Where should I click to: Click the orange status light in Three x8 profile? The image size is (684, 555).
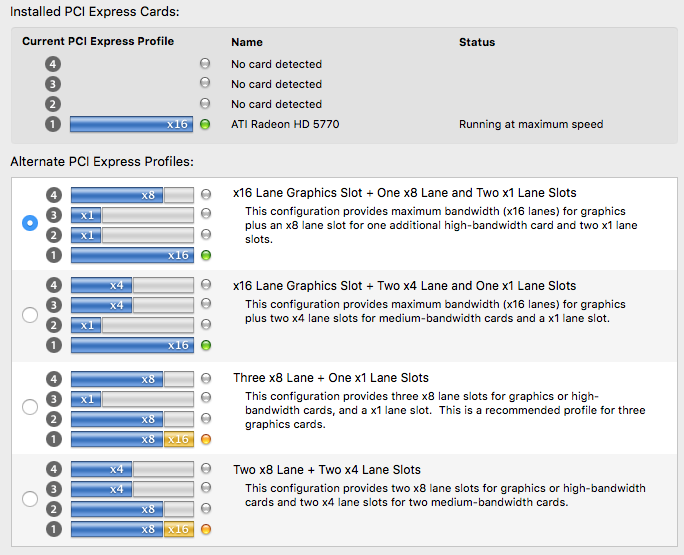pos(205,439)
